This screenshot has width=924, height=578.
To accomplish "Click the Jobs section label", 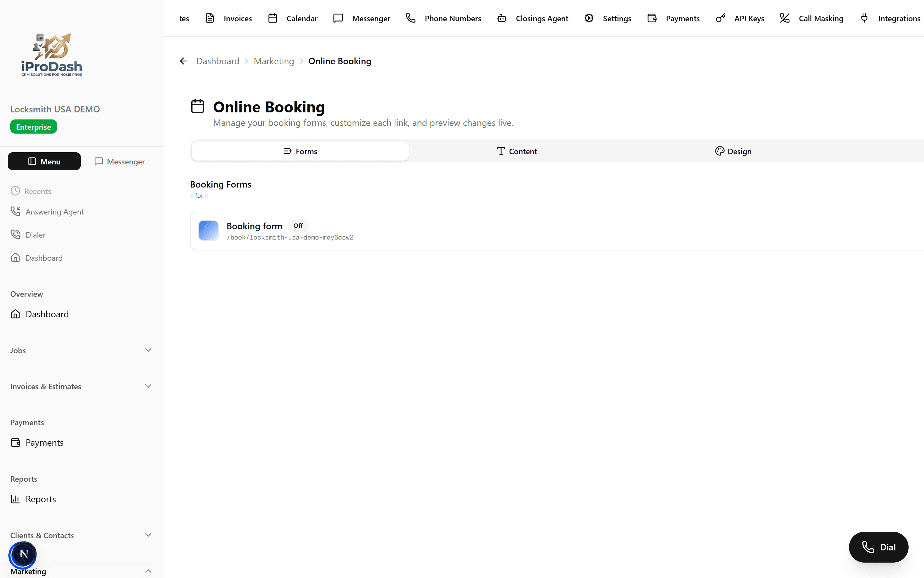I will 18,350.
